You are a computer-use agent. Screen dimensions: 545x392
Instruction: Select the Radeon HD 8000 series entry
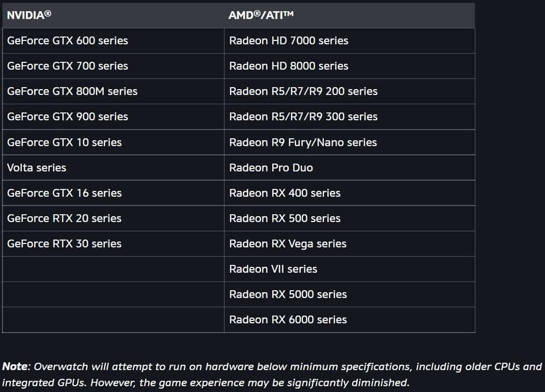point(289,66)
